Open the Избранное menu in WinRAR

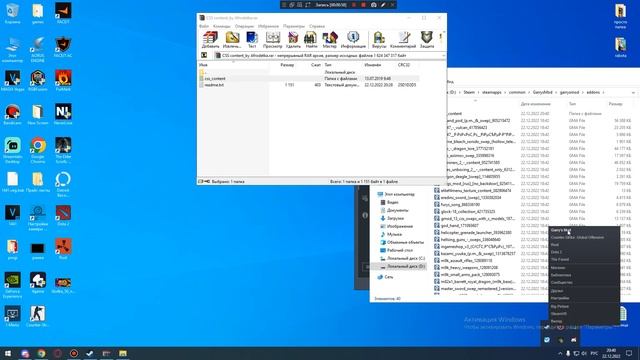tap(268, 26)
